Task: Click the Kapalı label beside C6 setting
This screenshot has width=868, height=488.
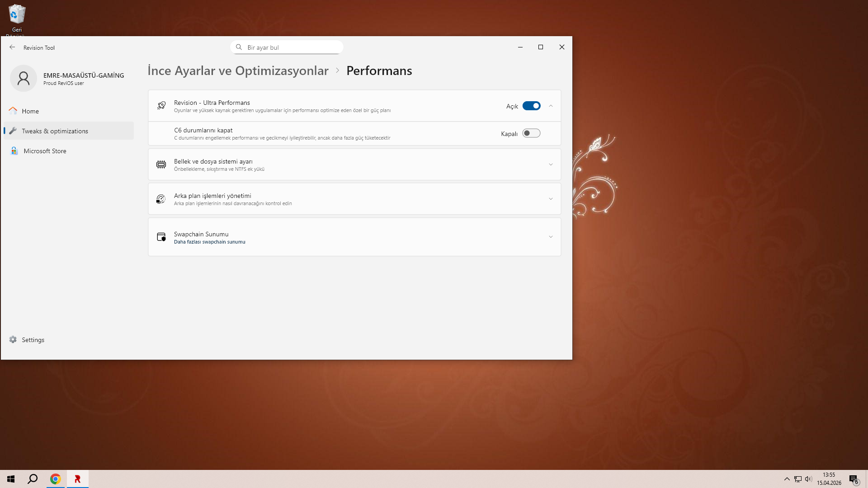Action: coord(509,134)
